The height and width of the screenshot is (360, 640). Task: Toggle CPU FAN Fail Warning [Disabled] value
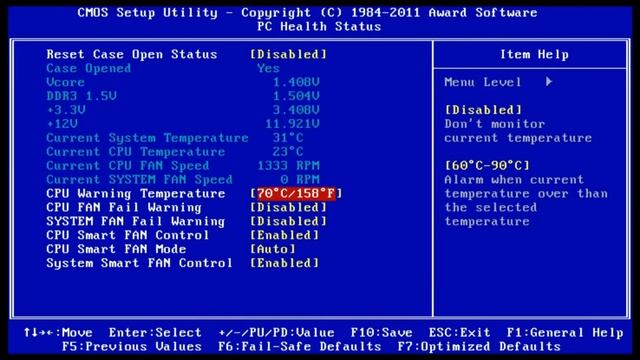point(289,207)
